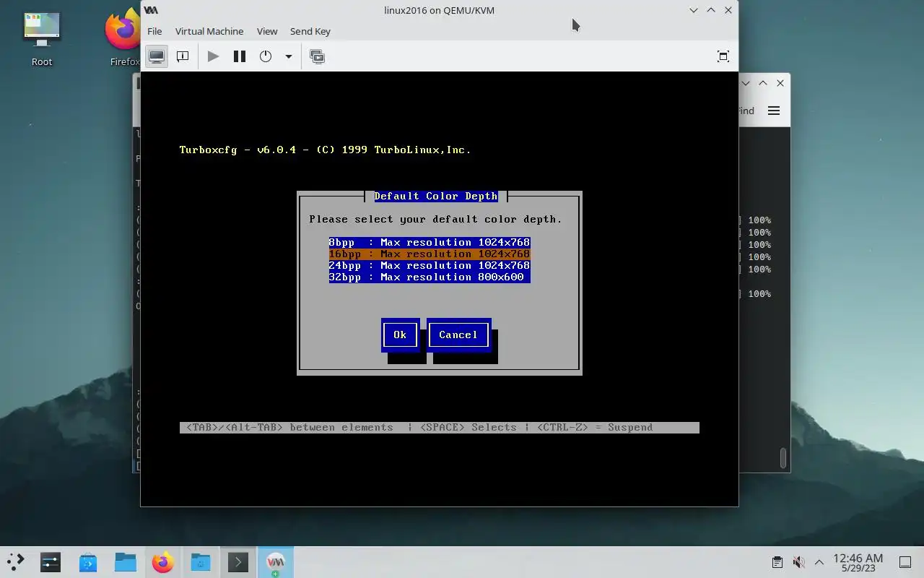This screenshot has width=924, height=578.
Task: Open the clock showing 12:46 AM
Action: point(858,562)
